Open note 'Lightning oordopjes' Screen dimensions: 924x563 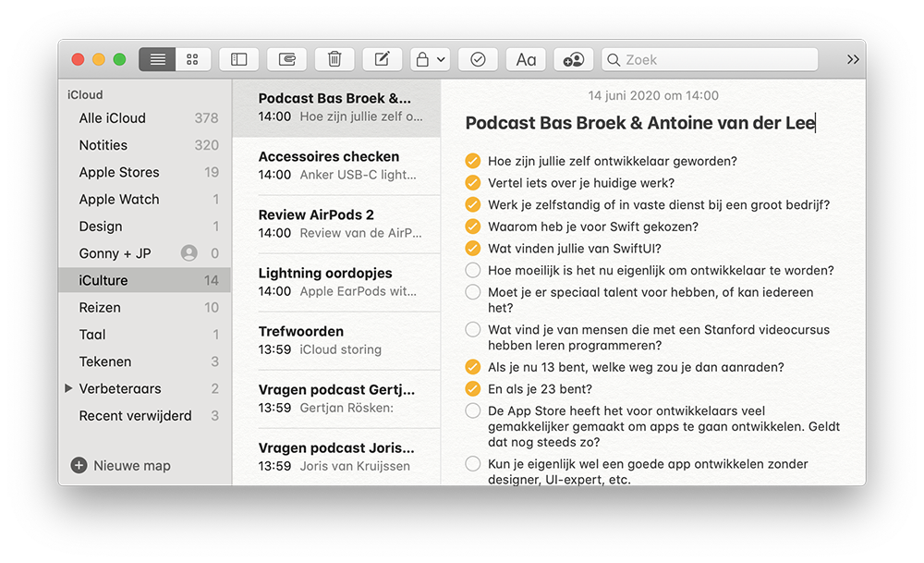[336, 282]
